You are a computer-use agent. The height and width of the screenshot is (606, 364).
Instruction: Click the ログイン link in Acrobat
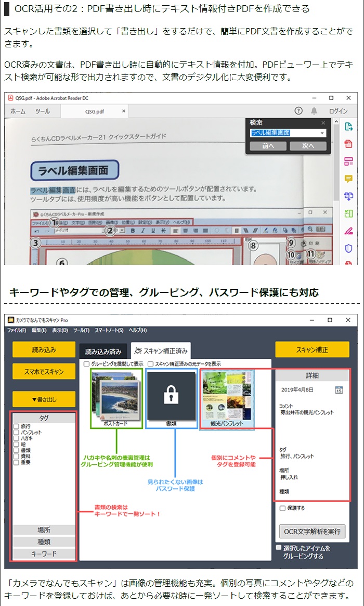click(338, 111)
